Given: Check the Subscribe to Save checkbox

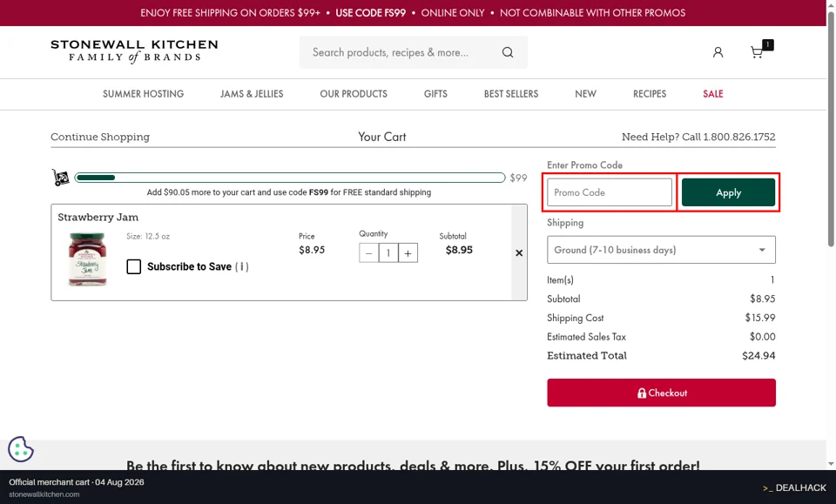Looking at the screenshot, I should 134,266.
